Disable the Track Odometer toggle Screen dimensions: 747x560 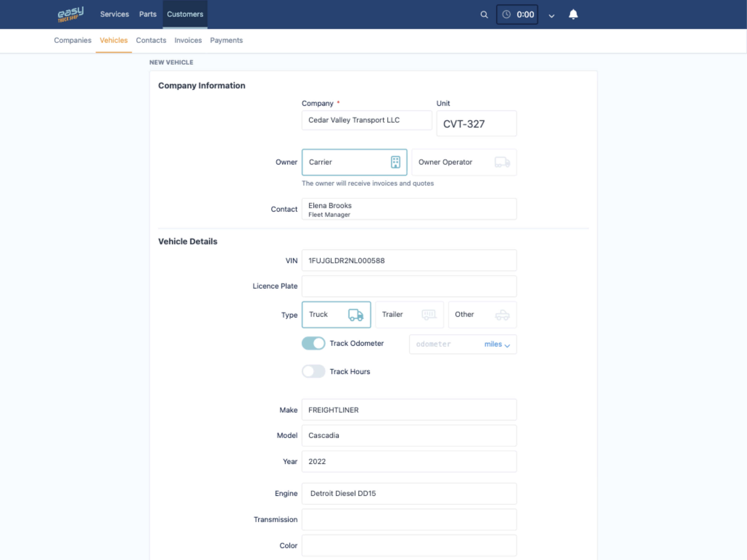tap(313, 343)
